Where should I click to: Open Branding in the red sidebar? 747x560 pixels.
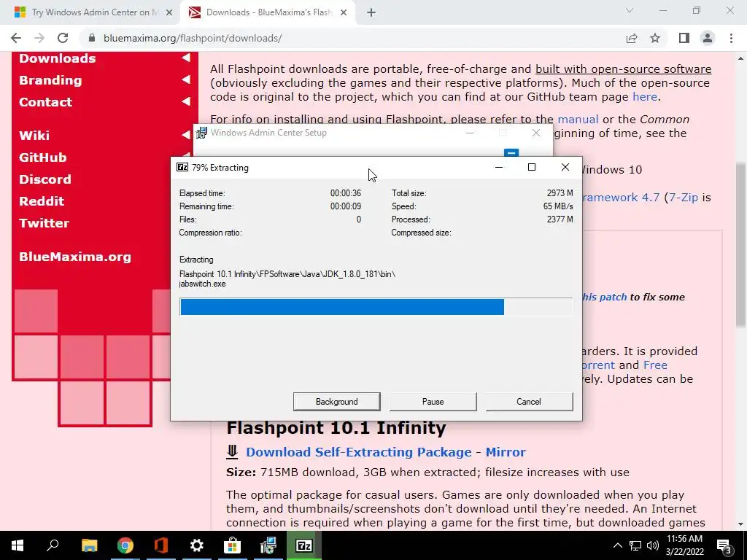click(50, 80)
